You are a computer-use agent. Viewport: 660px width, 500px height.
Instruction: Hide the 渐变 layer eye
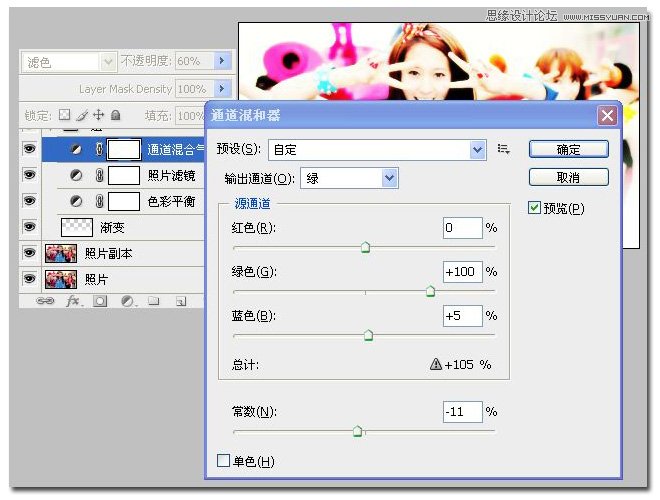pos(29,226)
